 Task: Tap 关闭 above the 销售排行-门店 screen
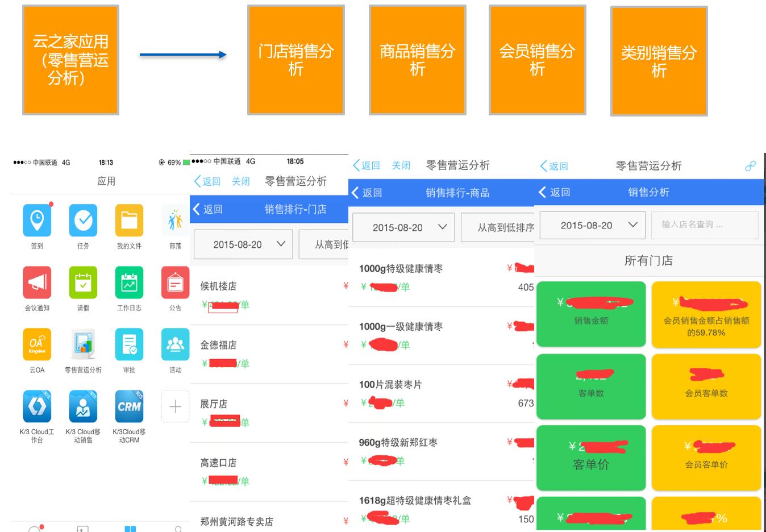point(240,181)
